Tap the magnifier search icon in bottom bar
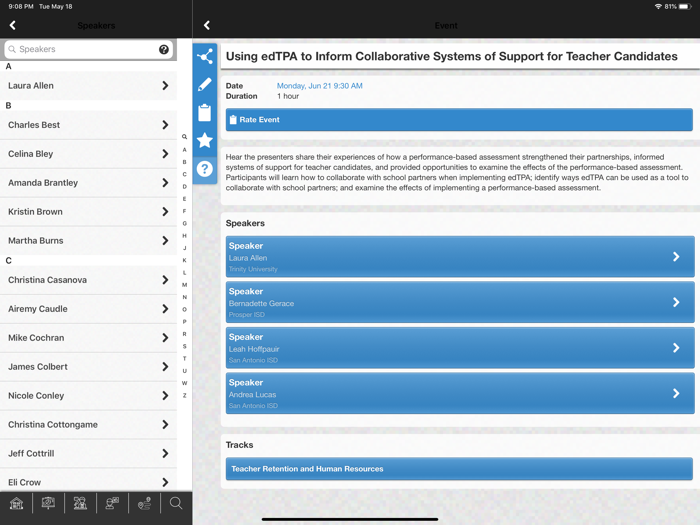 tap(176, 504)
